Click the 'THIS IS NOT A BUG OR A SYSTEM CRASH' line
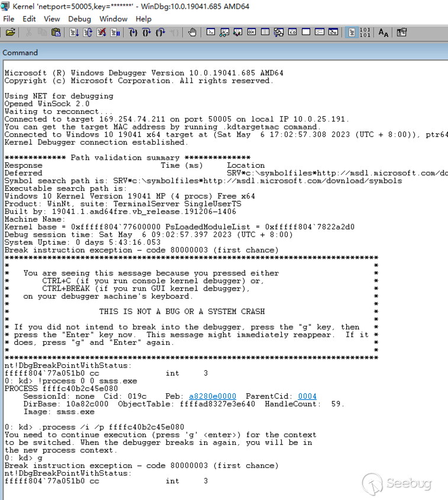The height and width of the screenshot is (500, 448). 182,311
